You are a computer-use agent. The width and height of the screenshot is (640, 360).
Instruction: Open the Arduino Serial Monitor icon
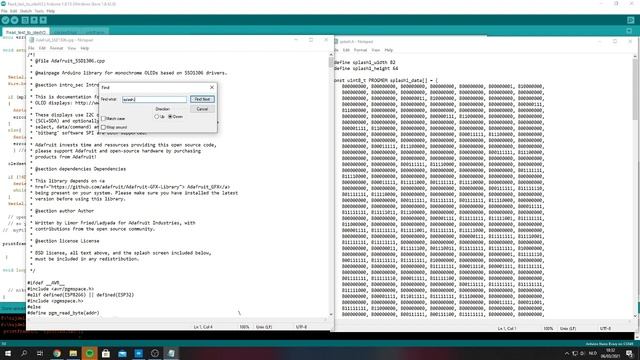coord(631,20)
